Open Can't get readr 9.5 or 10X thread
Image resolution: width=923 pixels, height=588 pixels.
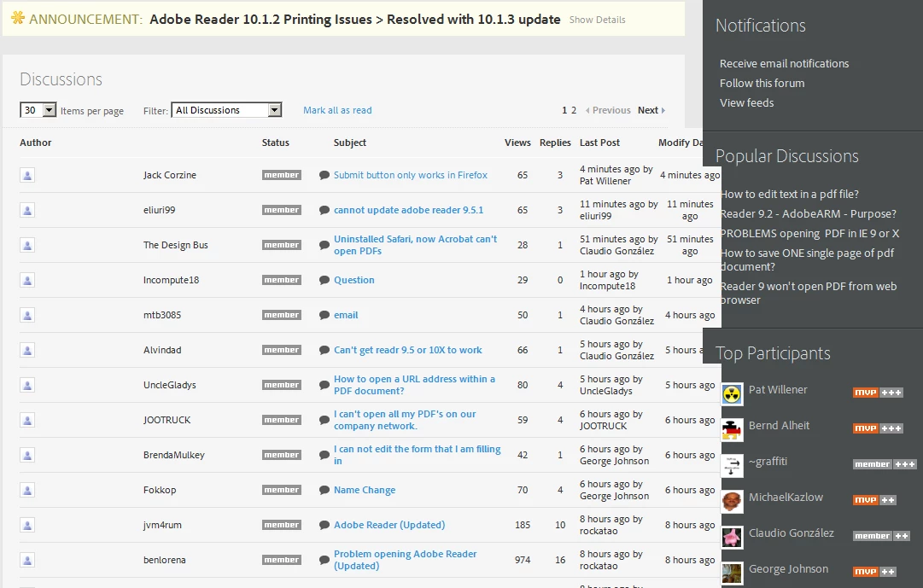click(408, 350)
